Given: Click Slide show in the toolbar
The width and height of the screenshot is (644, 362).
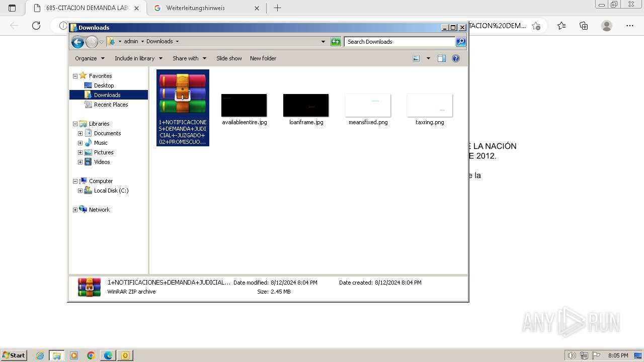Looking at the screenshot, I should point(229,58).
